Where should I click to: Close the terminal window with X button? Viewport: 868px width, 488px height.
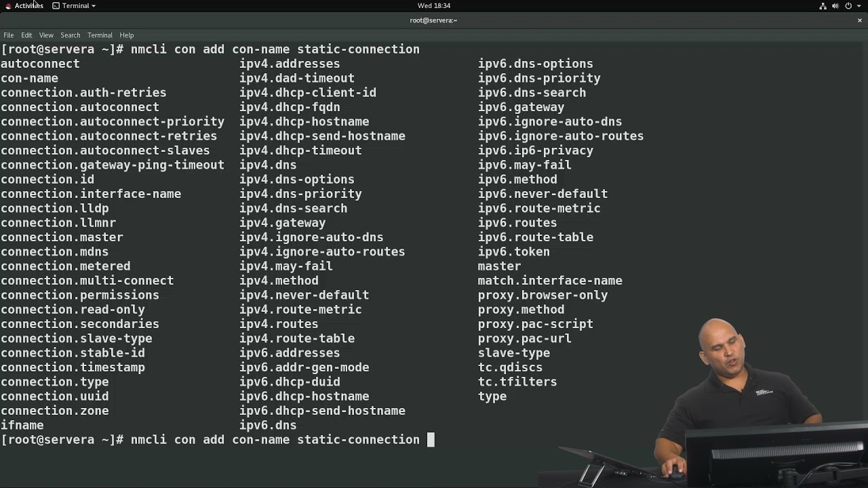[x=859, y=20]
